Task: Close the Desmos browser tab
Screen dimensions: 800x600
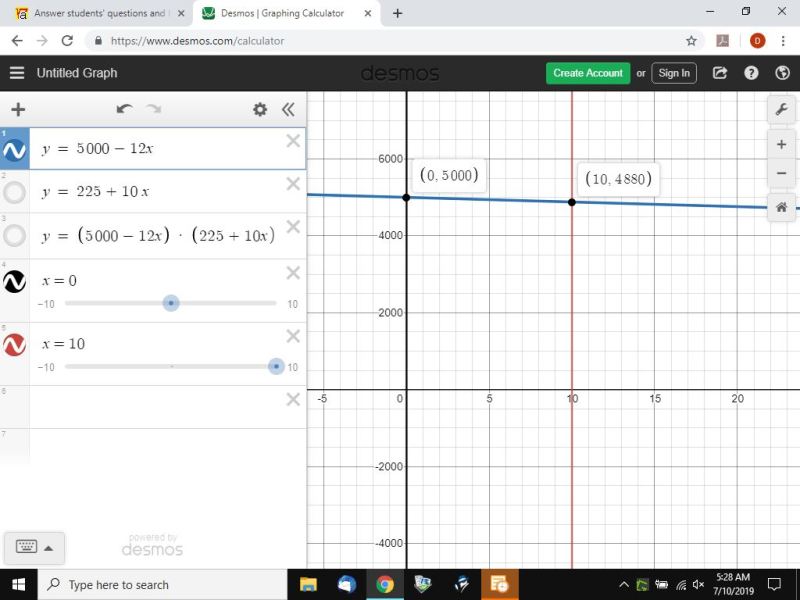Action: pos(368,13)
